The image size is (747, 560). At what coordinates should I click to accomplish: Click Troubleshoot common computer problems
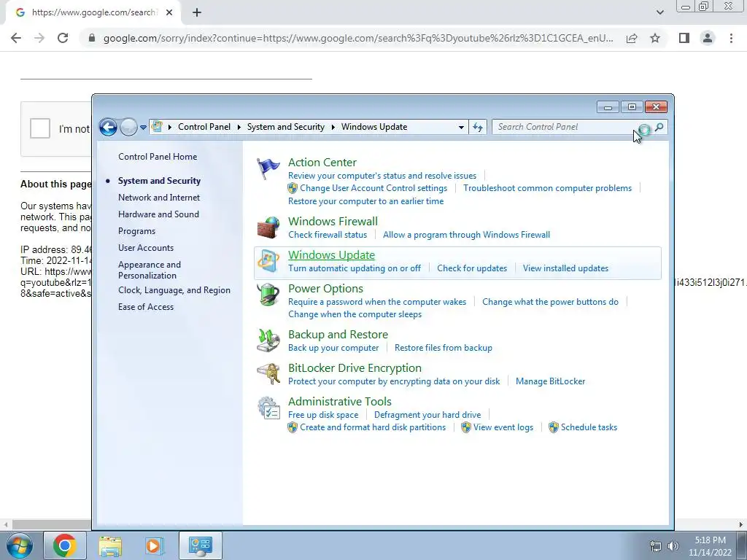pos(547,188)
